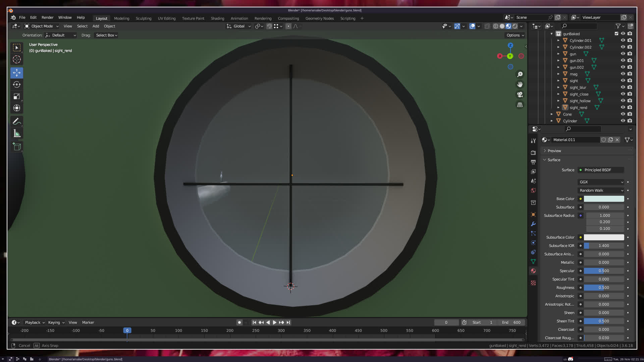The width and height of the screenshot is (644, 362).
Task: Activate the Annotate pencil tool
Action: click(17, 121)
